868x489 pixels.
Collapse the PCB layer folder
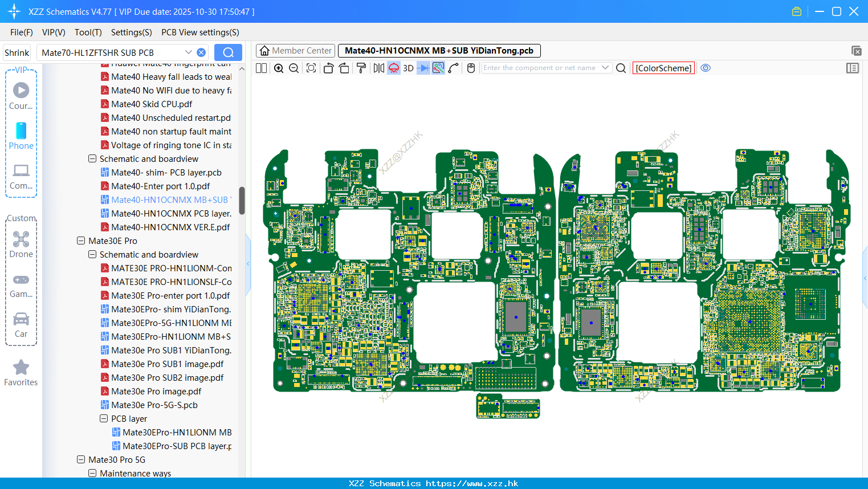(x=104, y=419)
